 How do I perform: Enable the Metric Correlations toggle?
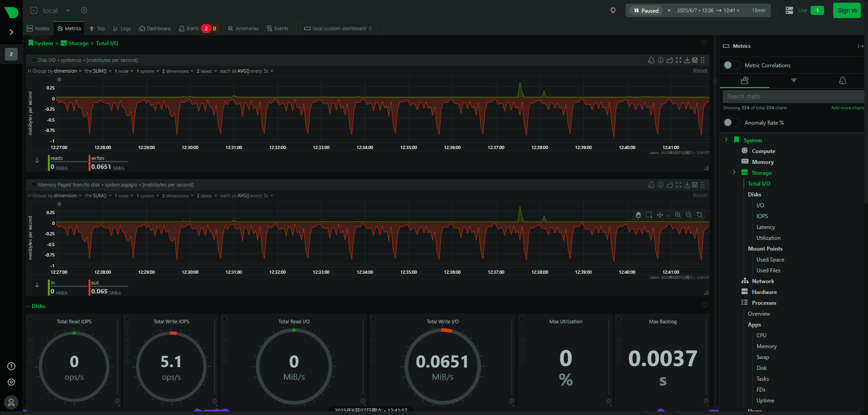[731, 65]
